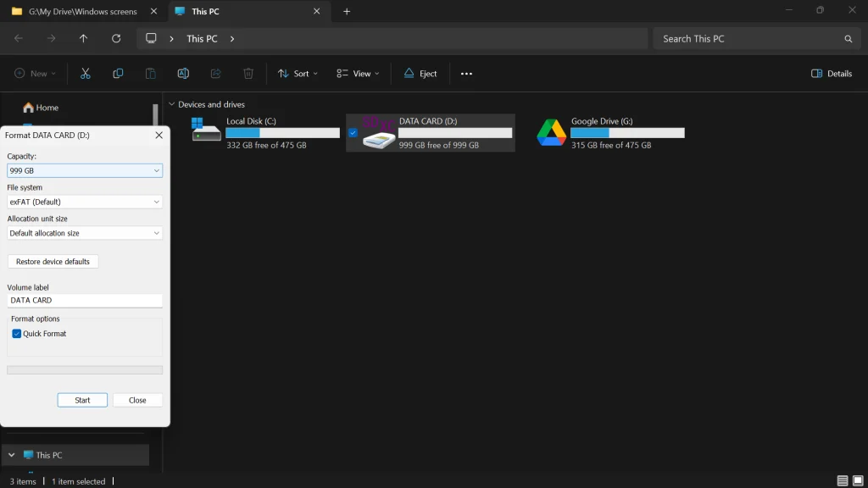Click This PC breadcrumb in address bar
The width and height of the screenshot is (868, 488).
202,39
